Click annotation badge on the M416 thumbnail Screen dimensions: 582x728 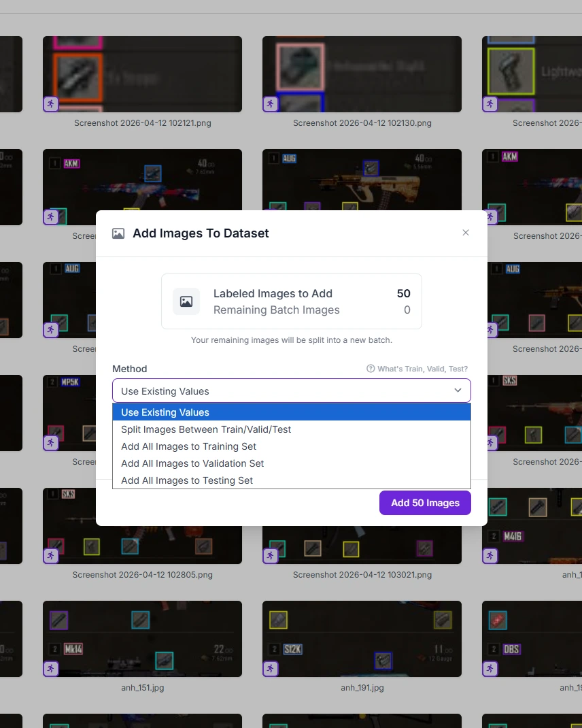coord(490,555)
